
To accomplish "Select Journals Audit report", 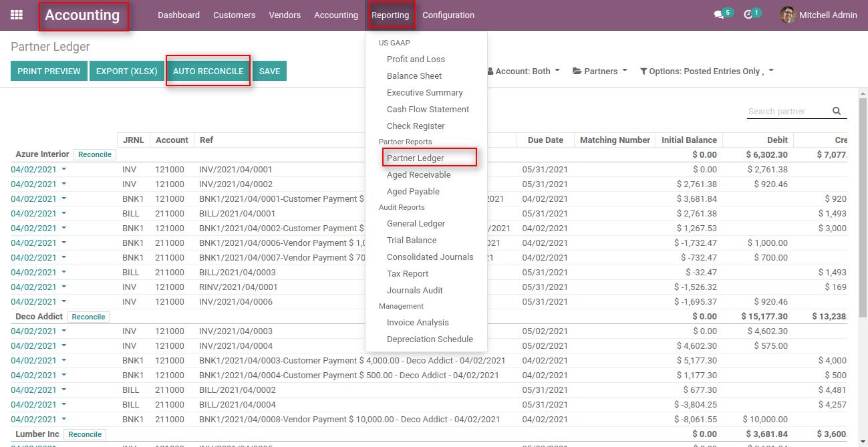I will [x=414, y=290].
